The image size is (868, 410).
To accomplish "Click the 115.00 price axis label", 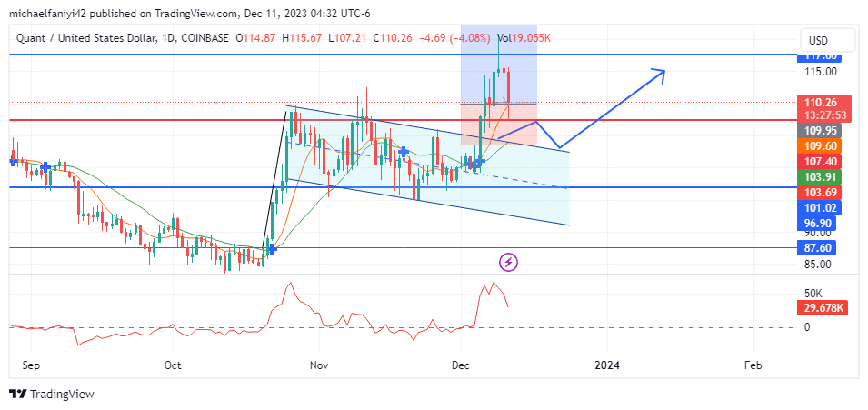I will (x=822, y=72).
